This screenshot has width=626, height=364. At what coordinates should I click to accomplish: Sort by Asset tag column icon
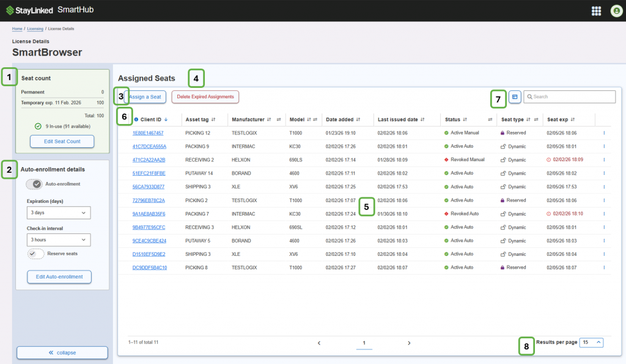[213, 120]
